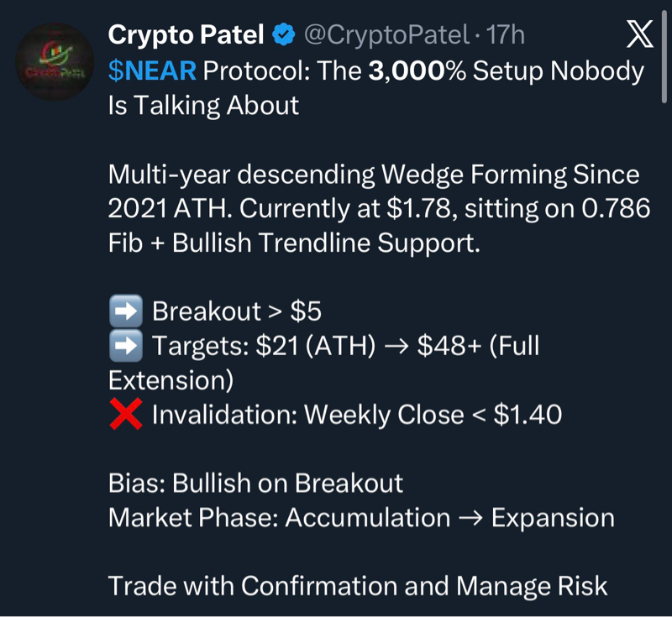Click the red cross Invalidation emoji
Screen dimensions: 672x617
coord(125,415)
